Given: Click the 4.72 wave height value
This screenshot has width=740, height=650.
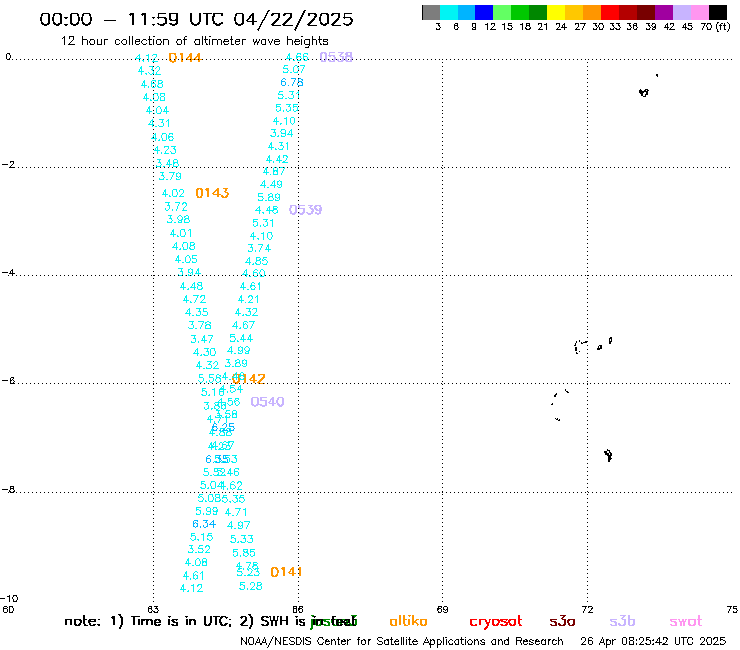Looking at the screenshot, I should [x=194, y=299].
